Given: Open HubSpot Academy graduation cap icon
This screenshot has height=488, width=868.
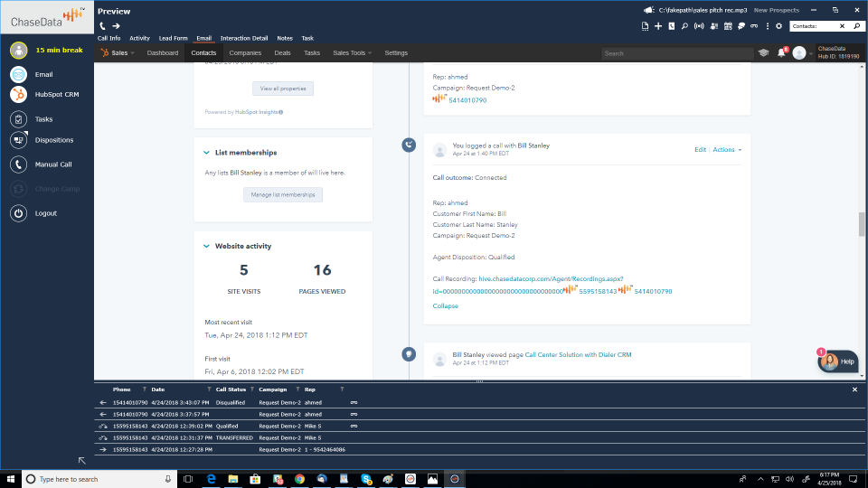Looking at the screenshot, I should click(763, 53).
